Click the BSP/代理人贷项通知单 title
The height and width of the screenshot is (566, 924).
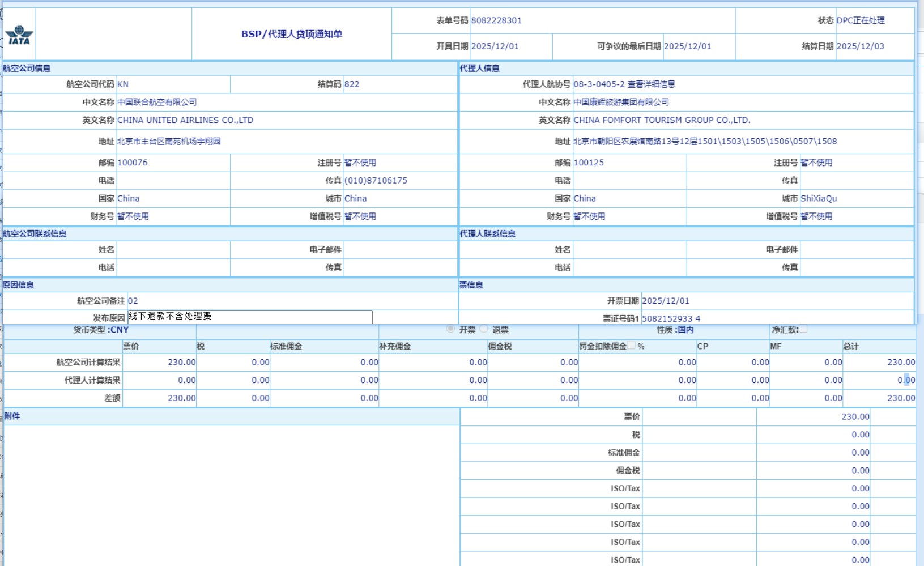tap(292, 34)
